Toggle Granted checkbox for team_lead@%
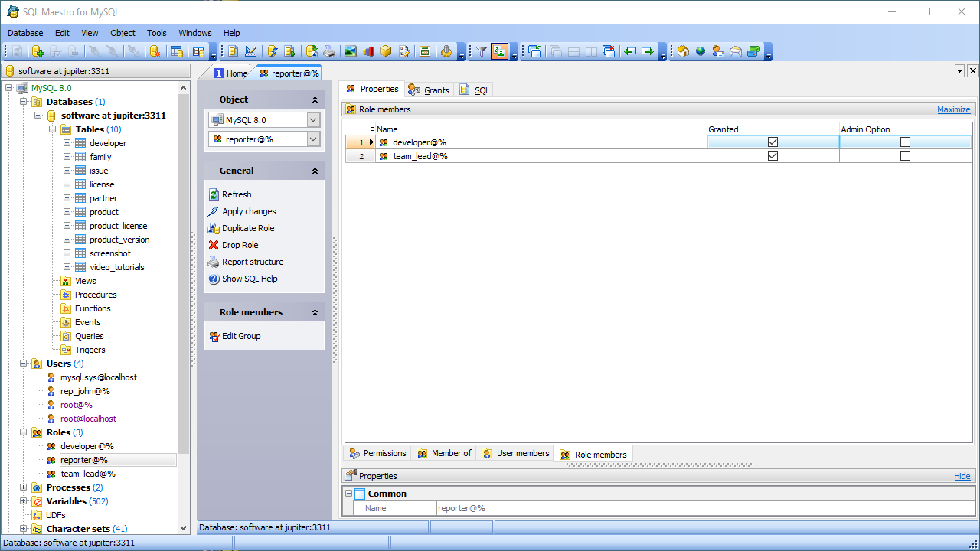Viewport: 980px width, 551px height. [773, 156]
